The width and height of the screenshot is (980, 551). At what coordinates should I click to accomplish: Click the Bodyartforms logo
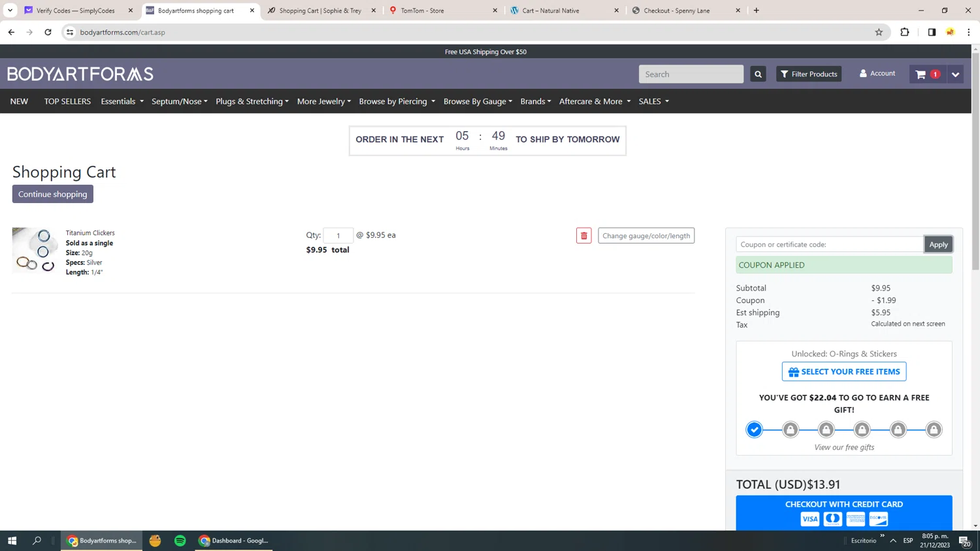coord(80,74)
